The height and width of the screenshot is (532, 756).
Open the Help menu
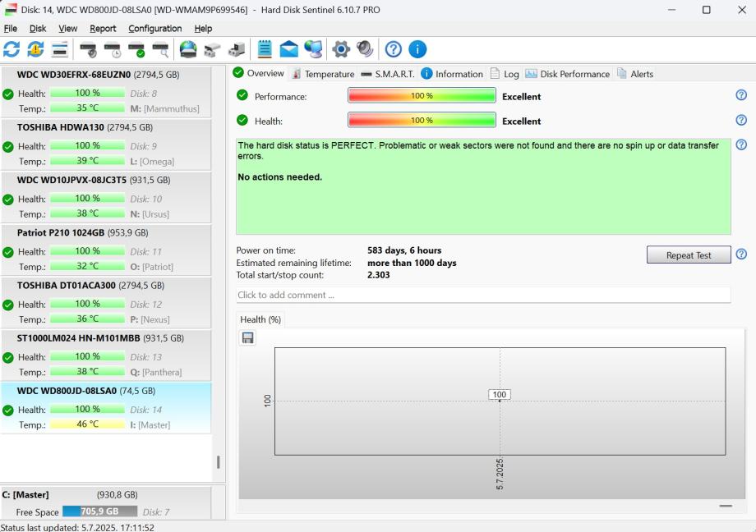click(203, 29)
